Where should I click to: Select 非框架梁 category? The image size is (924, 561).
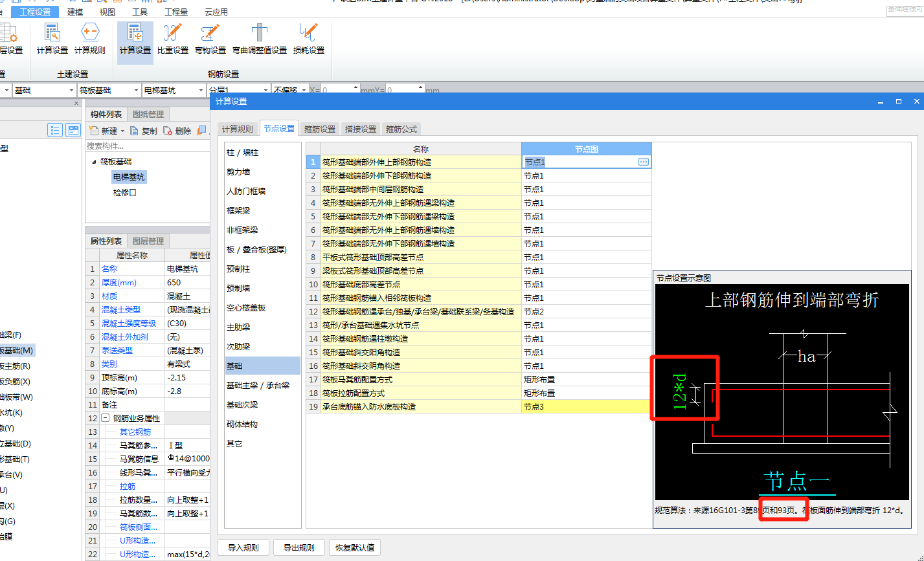(x=262, y=230)
